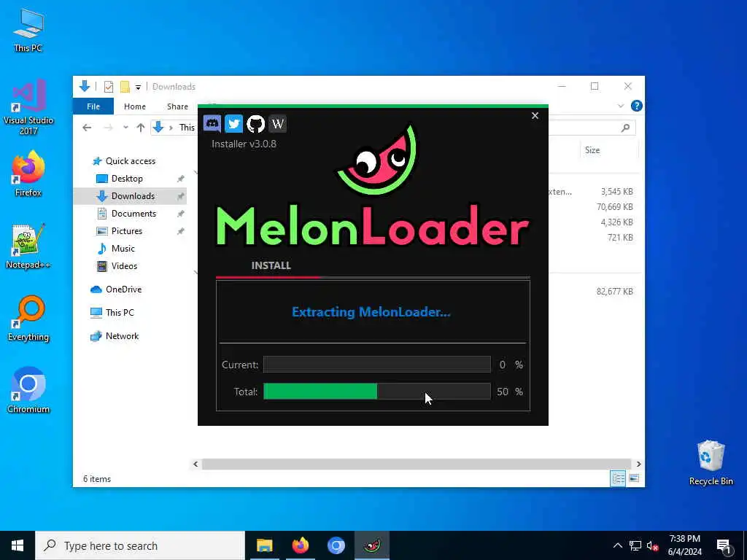747x560 pixels.
Task: Open the notification center icon
Action: [x=723, y=545]
